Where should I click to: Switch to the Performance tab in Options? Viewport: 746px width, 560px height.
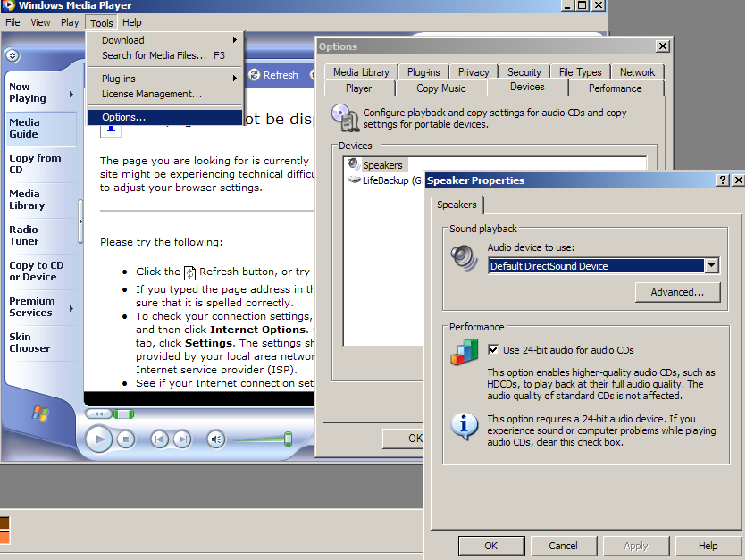pyautogui.click(x=616, y=88)
